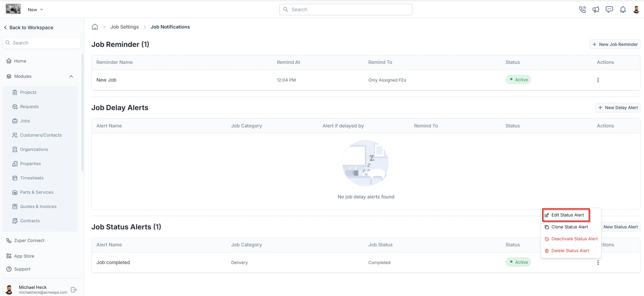
Task: Click the logout icon next to Michael Heck
Action: 74,290
